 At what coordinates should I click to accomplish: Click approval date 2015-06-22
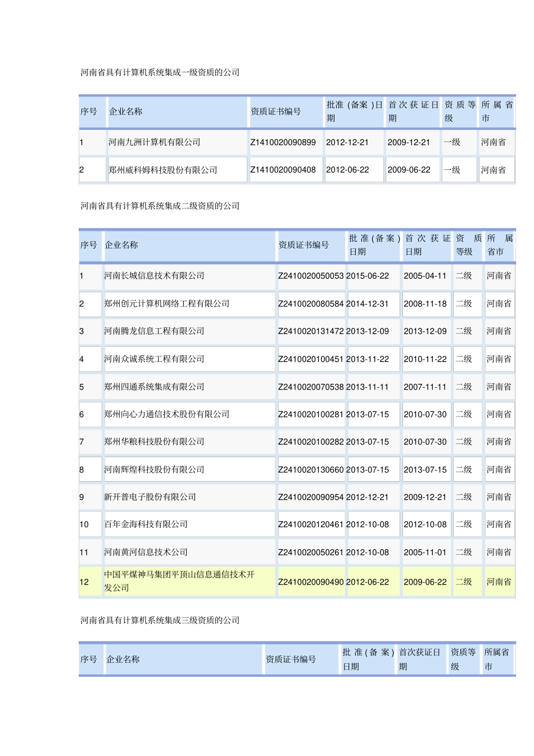pos(368,276)
